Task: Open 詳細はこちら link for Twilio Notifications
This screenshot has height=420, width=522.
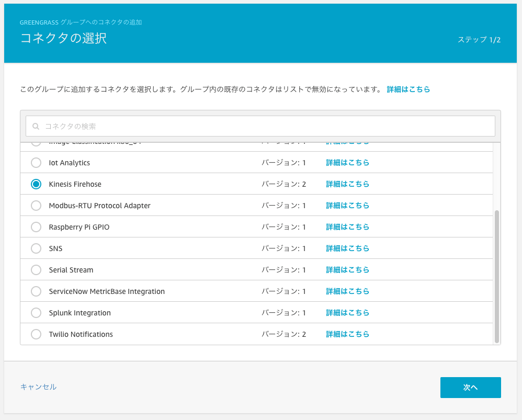Action: click(347, 334)
